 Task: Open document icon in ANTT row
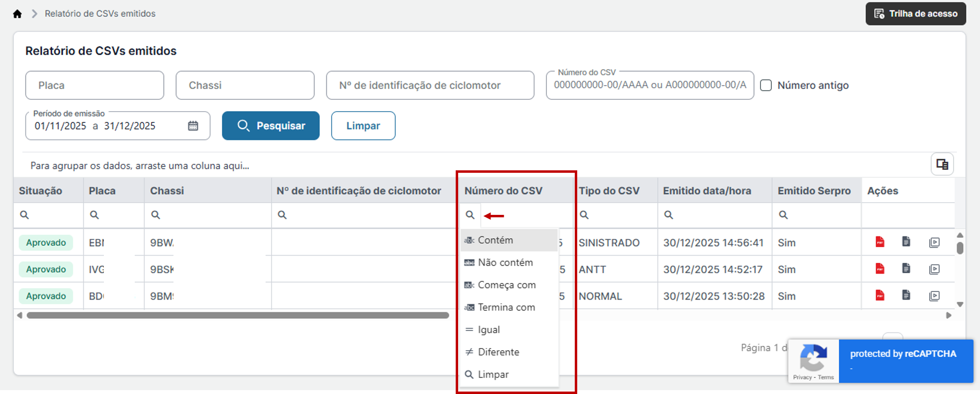(x=906, y=268)
